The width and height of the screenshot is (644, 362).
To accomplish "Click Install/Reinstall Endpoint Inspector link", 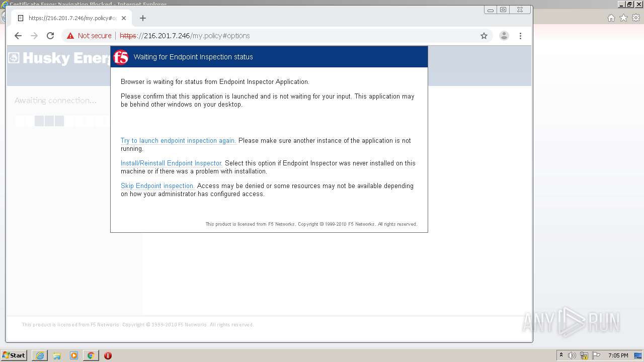I will (x=172, y=163).
